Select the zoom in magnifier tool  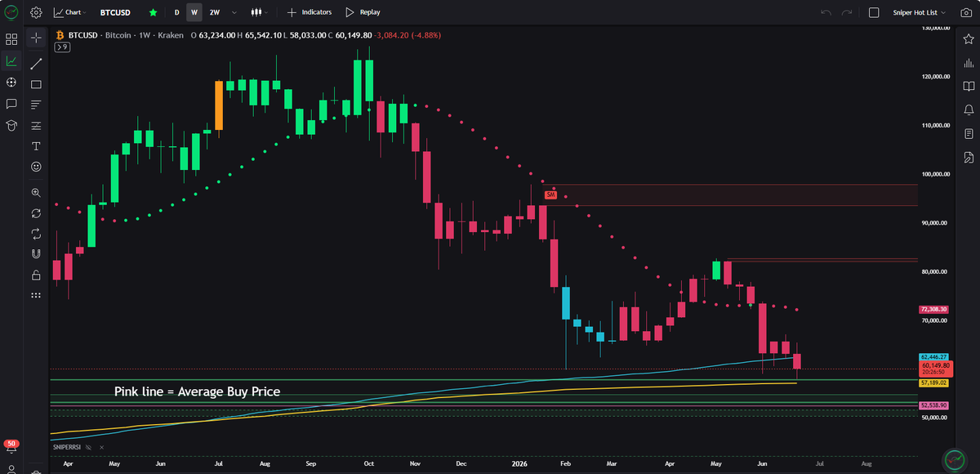coord(36,193)
